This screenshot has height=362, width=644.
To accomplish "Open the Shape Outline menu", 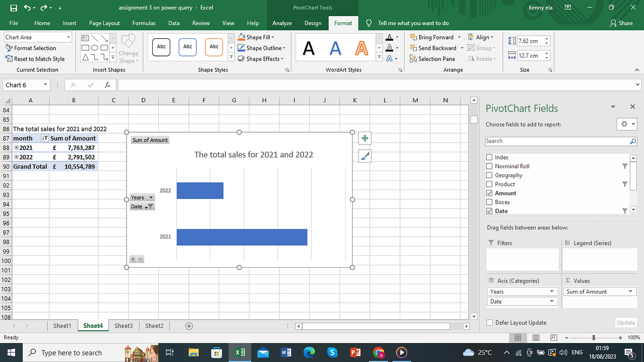I will (262, 48).
